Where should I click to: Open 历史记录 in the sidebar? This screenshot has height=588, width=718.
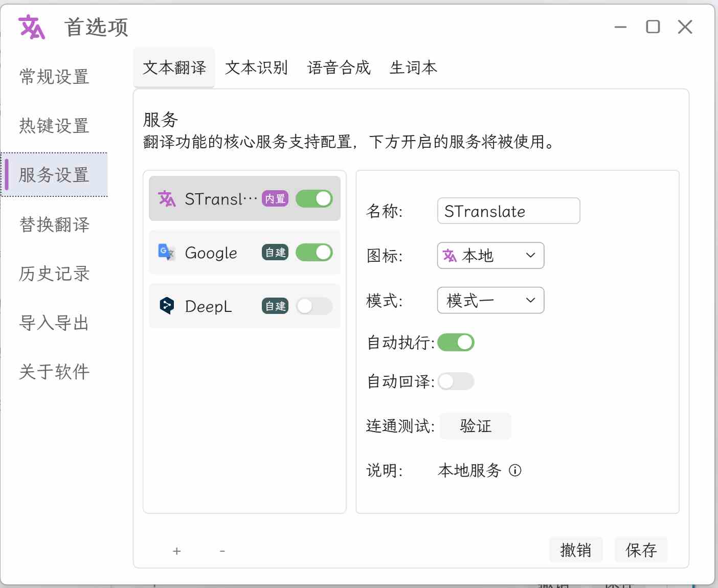[54, 274]
